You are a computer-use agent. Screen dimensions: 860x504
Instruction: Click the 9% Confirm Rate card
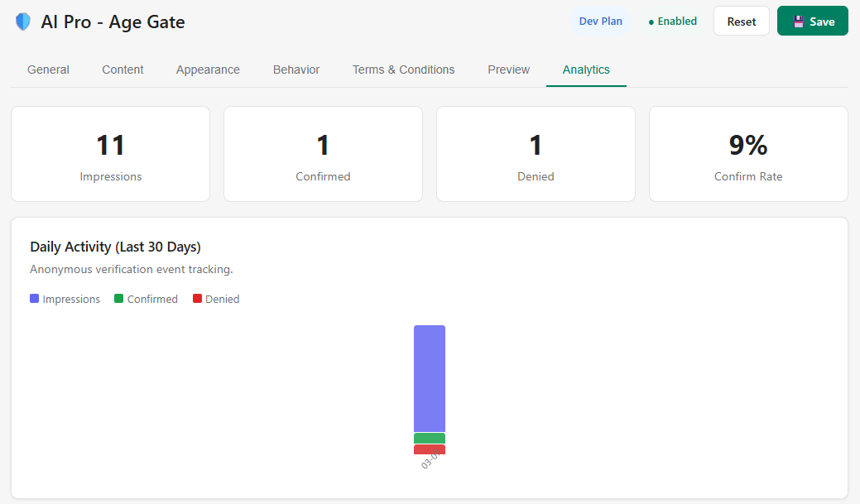[x=747, y=154]
